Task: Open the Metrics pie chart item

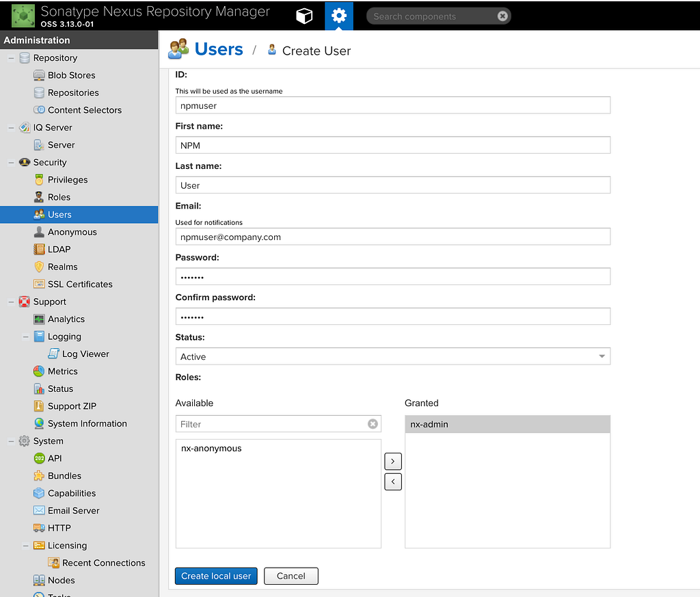Action: [x=62, y=371]
